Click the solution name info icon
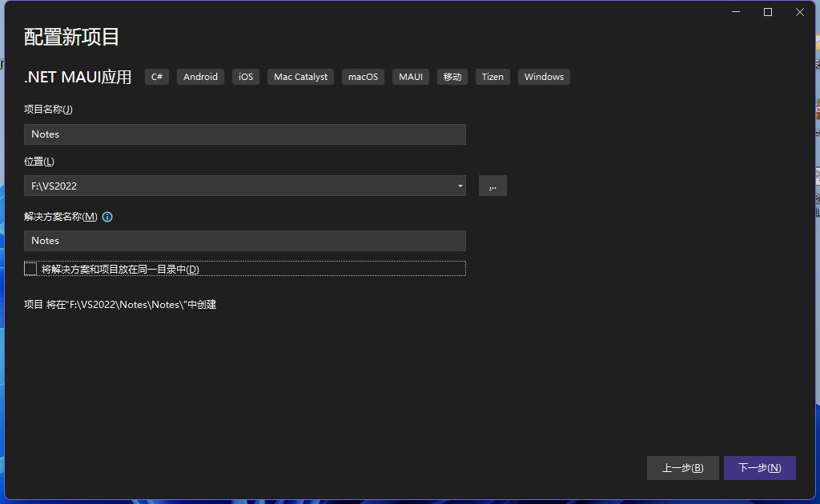This screenshot has width=820, height=504. pyautogui.click(x=107, y=217)
